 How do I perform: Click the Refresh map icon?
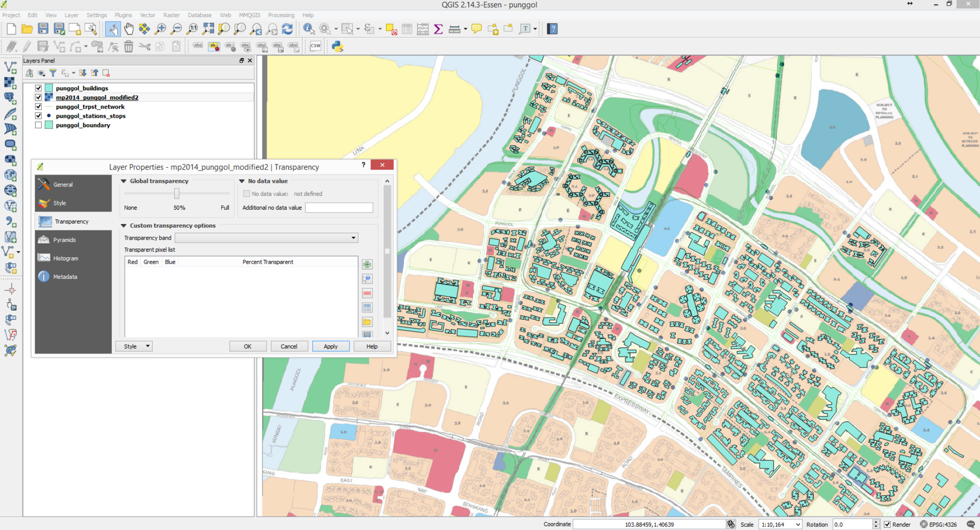tap(287, 29)
